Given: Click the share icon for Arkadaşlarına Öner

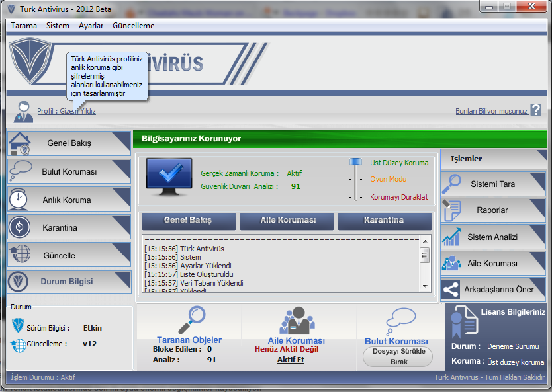Looking at the screenshot, I should click(452, 290).
